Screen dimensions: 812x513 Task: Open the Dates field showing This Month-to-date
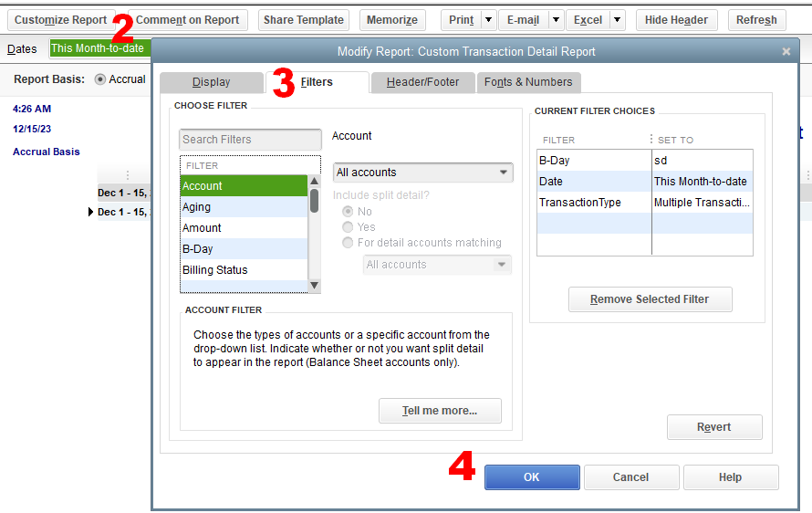[x=100, y=48]
